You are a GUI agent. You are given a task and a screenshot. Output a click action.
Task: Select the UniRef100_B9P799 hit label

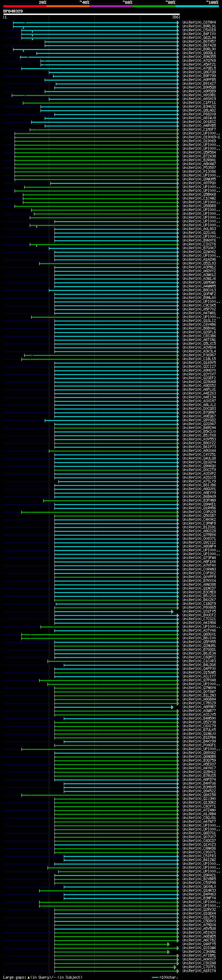pos(199,76)
